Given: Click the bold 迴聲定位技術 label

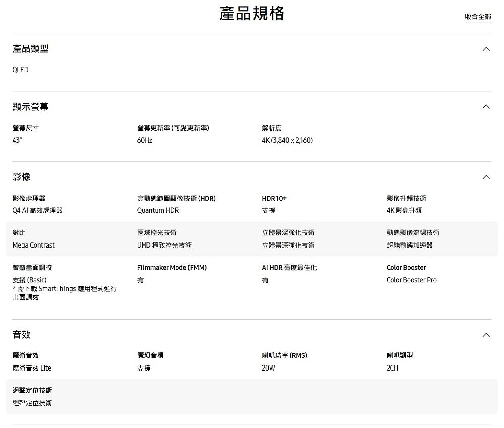Looking at the screenshot, I should pyautogui.click(x=32, y=390).
